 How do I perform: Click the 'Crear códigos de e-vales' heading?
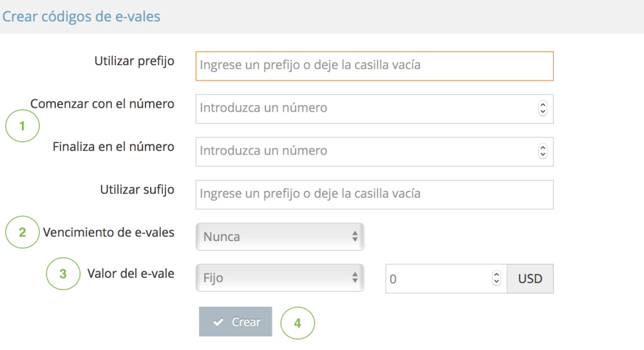(81, 17)
